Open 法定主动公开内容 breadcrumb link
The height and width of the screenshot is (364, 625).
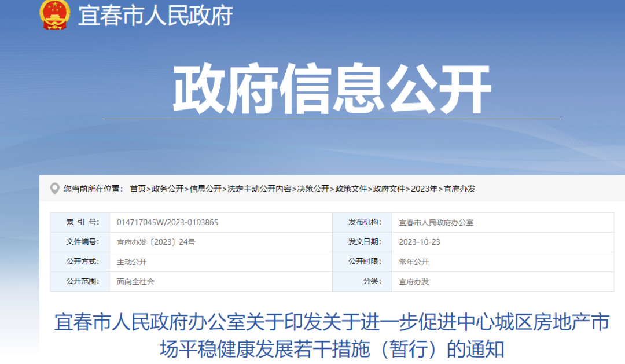(259, 189)
